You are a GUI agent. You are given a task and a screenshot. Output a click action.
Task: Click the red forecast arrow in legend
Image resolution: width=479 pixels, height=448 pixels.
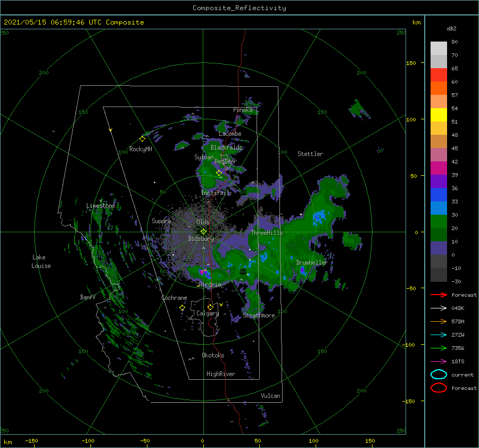439,295
